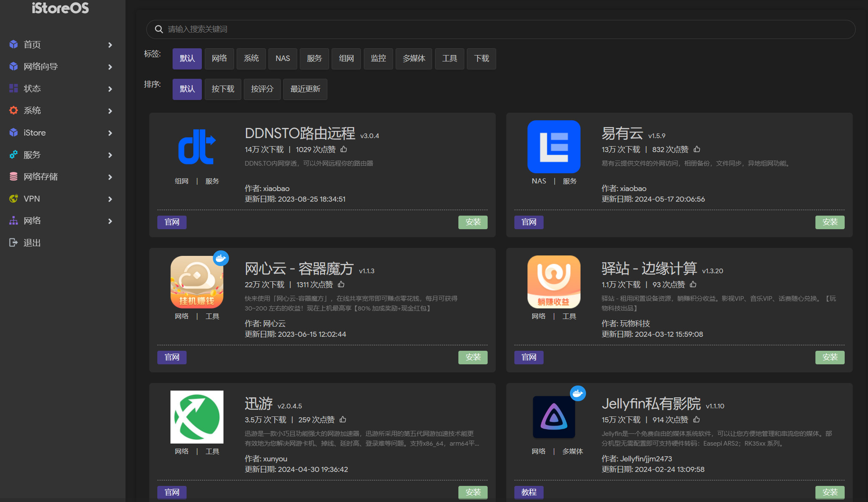The width and height of the screenshot is (868, 502).
Task: Click thumbs-up icon on DDNSTO card
Action: pos(344,149)
